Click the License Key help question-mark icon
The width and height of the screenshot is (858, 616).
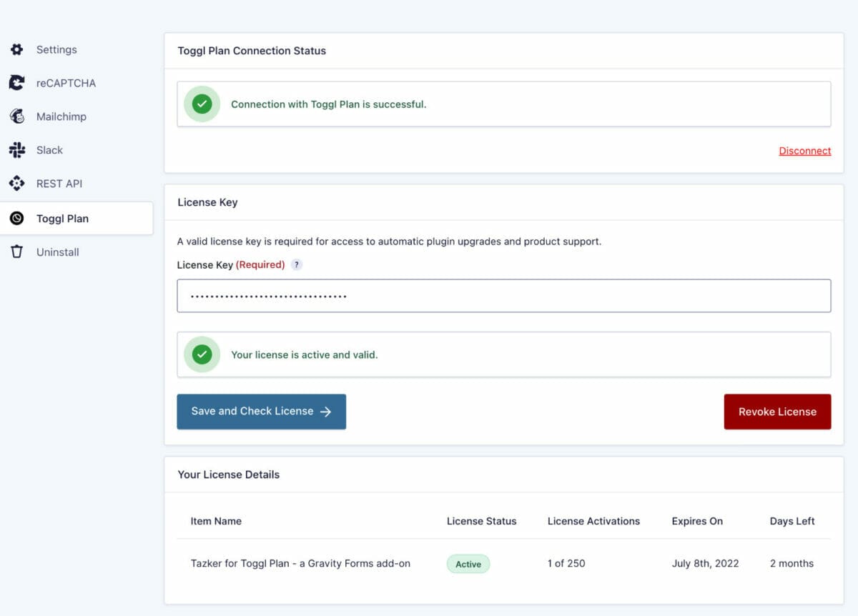coord(297,265)
